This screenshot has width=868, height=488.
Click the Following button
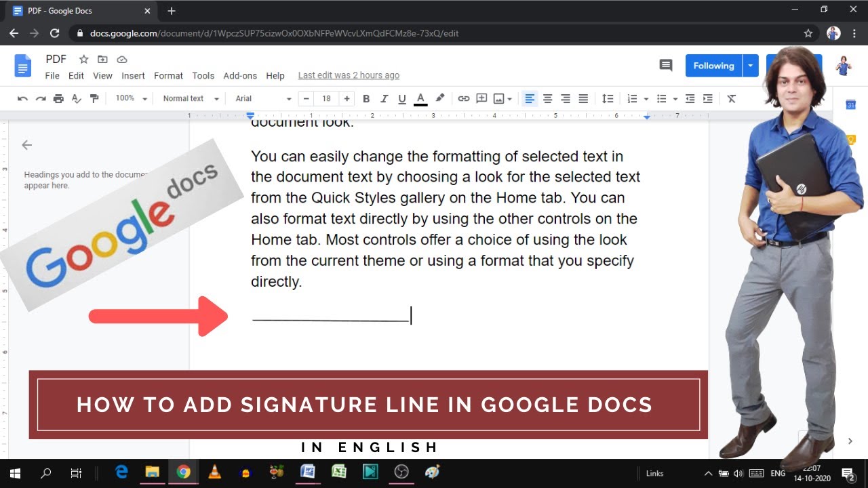pyautogui.click(x=713, y=66)
